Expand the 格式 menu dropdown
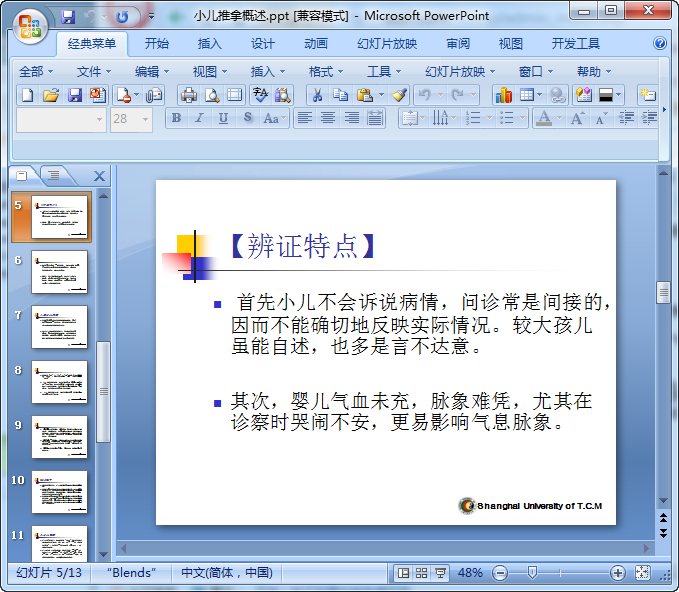The image size is (679, 592). [x=326, y=71]
